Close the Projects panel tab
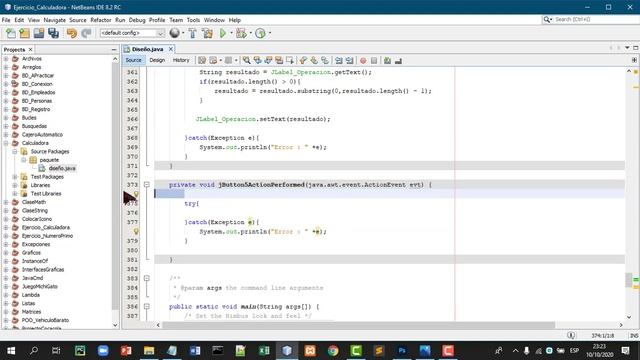This screenshot has width=640, height=360. tap(30, 49)
